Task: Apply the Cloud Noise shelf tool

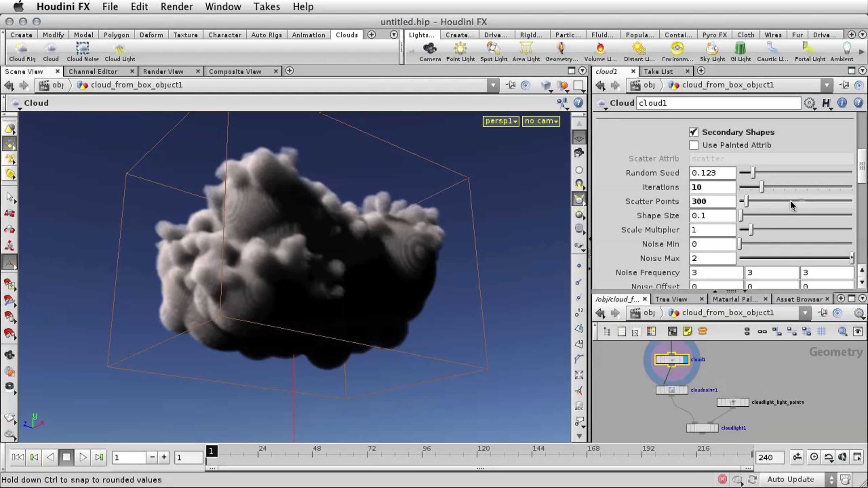Action: click(x=82, y=52)
